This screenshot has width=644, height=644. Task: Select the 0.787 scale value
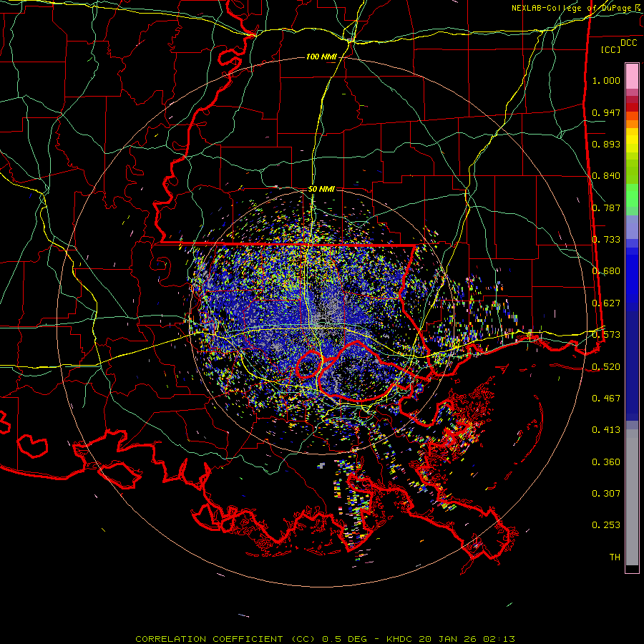pyautogui.click(x=606, y=208)
